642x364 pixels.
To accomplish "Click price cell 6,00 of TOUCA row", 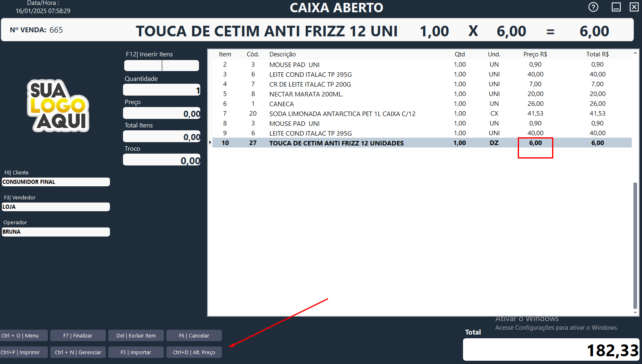I will [x=535, y=143].
